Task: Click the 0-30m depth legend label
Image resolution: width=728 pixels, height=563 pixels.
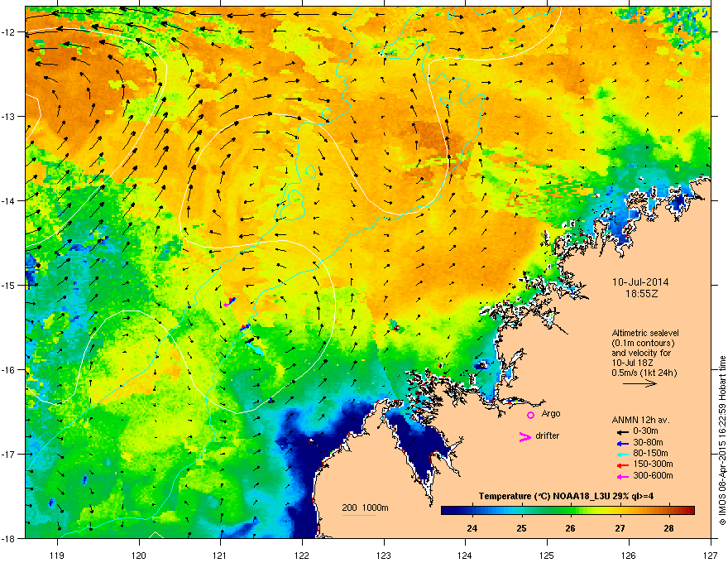Action: click(x=646, y=431)
